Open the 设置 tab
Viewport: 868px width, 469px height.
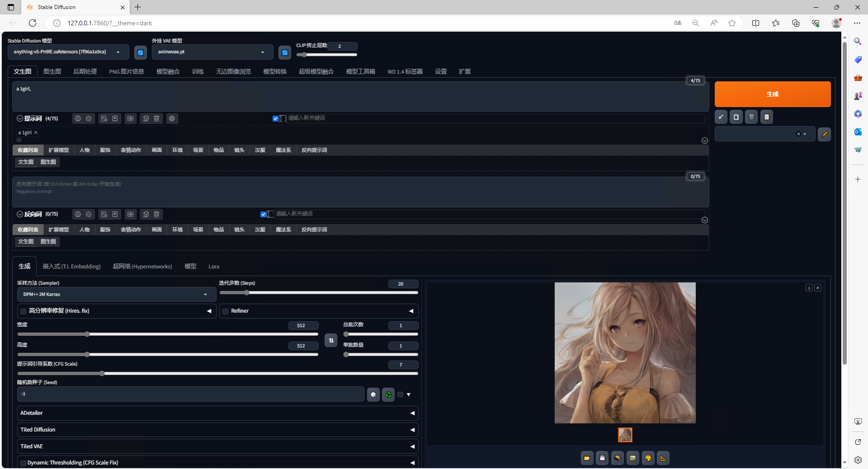(x=441, y=72)
